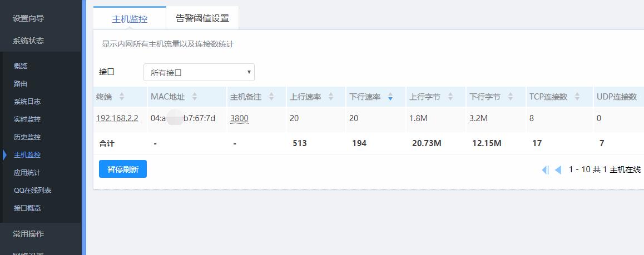Image resolution: width=644 pixels, height=255 pixels.
Task: Sort by MAC地址 column arrows
Action: pos(195,97)
